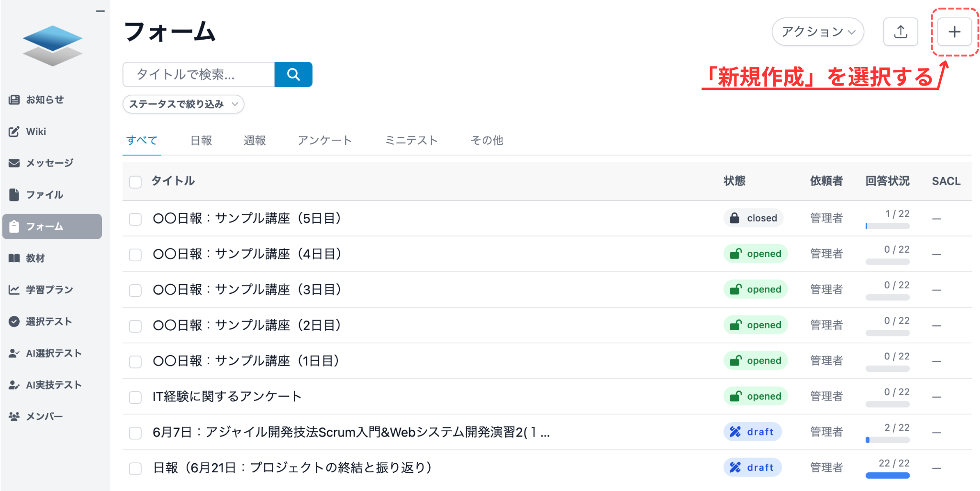Click the plus icon to create new form
Viewport: 980px width, 491px height.
coord(954,32)
